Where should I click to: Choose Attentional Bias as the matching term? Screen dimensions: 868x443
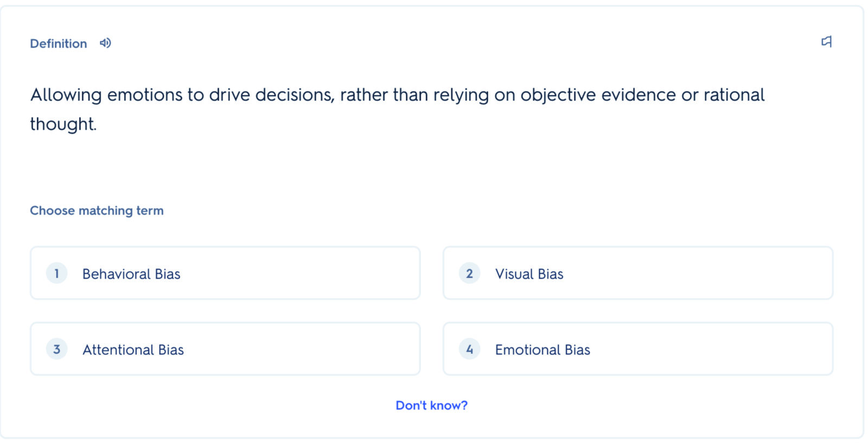[x=225, y=349]
